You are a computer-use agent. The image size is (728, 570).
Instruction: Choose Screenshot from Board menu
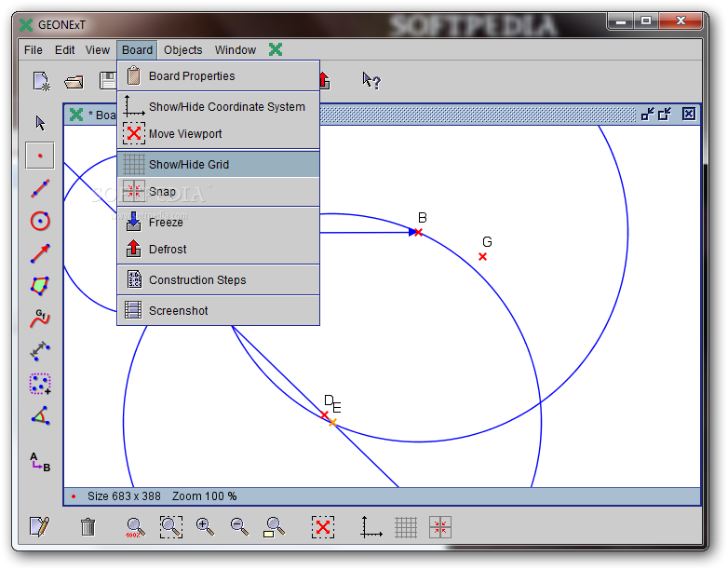(218, 311)
